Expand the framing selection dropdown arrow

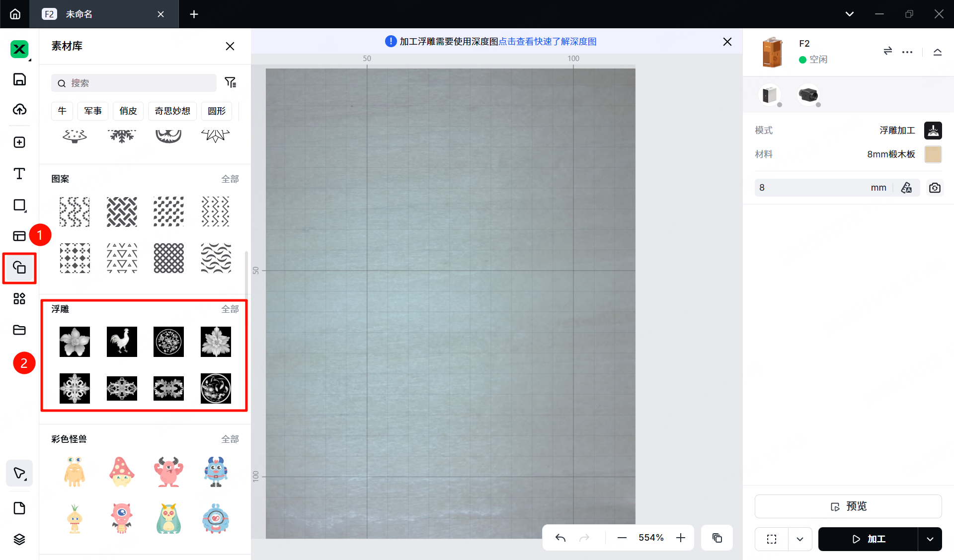click(800, 539)
